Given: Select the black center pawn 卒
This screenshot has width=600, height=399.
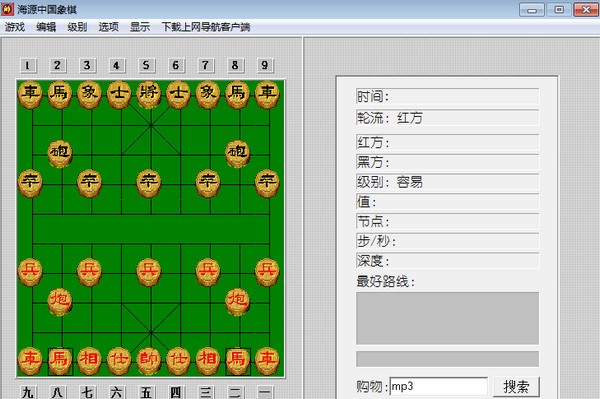Looking at the screenshot, I should click(x=148, y=183).
